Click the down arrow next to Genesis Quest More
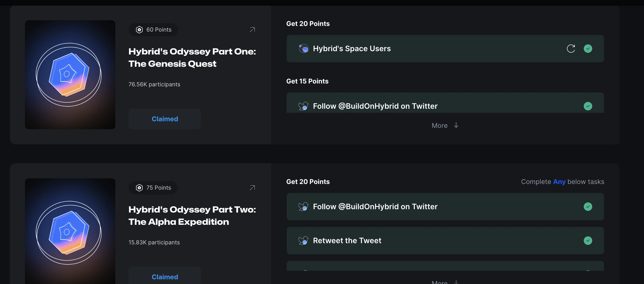This screenshot has width=644, height=284. click(x=456, y=125)
